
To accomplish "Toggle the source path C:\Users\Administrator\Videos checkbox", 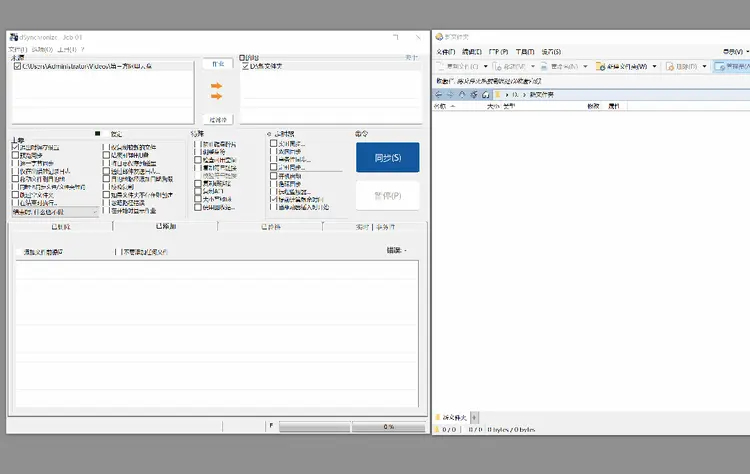I will (17, 67).
